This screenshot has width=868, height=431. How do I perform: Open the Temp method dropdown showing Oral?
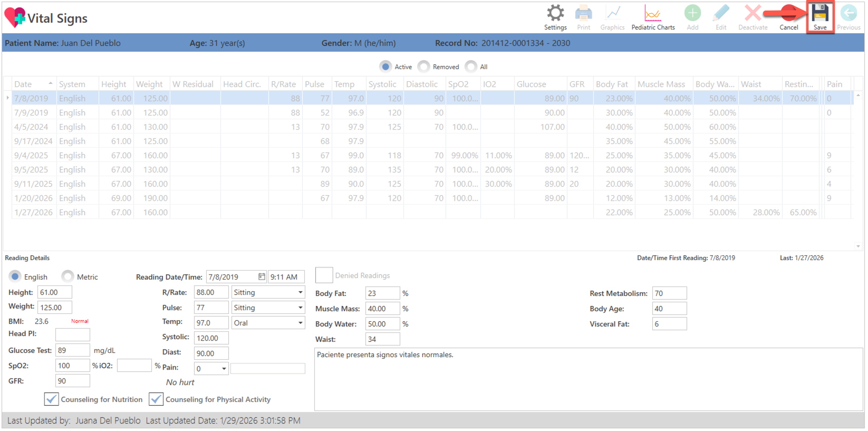click(x=300, y=323)
